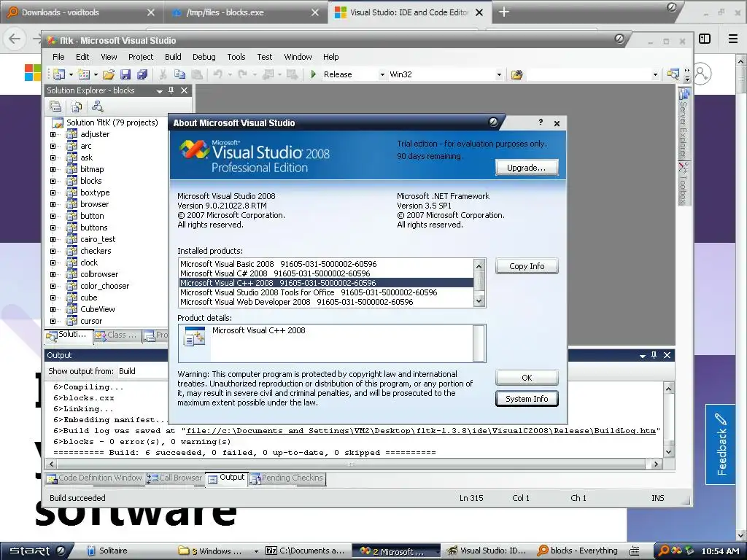Open the Win32 platform dropdown
747x560 pixels.
tap(499, 75)
